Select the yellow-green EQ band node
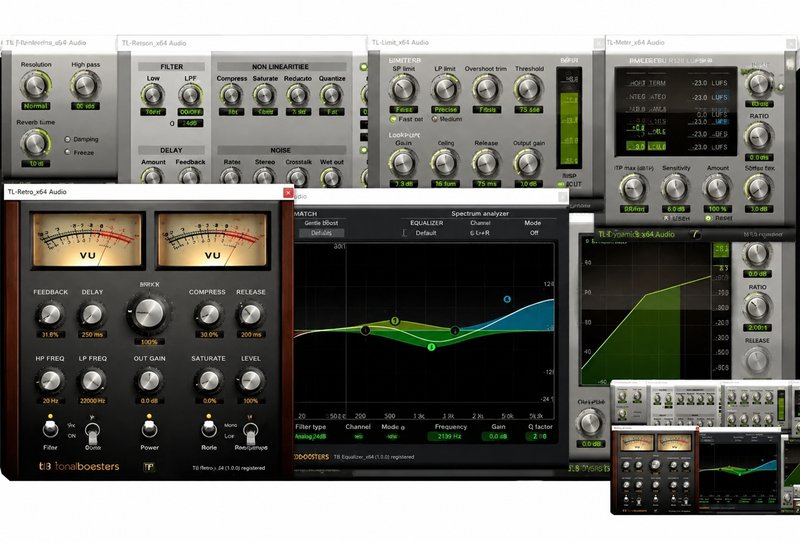 click(x=394, y=321)
